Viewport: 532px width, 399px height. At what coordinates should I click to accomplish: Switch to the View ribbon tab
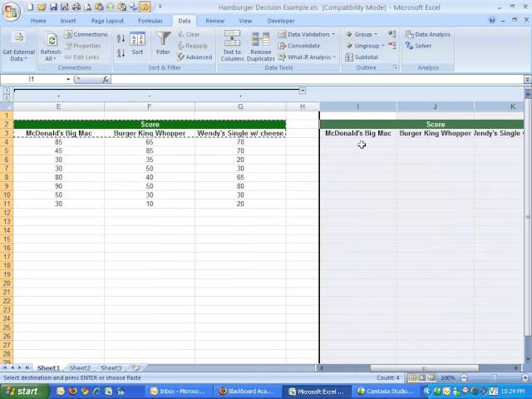(x=245, y=21)
